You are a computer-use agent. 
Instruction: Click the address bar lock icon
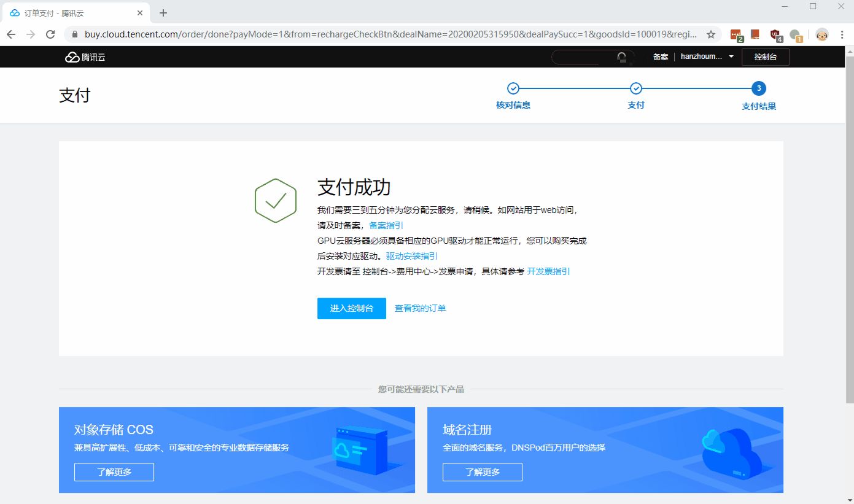click(x=74, y=35)
